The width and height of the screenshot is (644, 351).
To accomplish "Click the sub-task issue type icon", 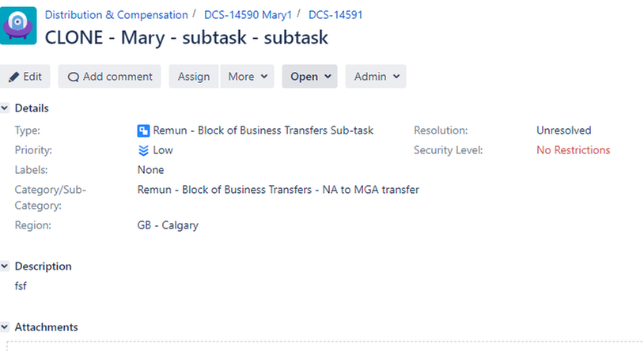I will click(x=143, y=130).
